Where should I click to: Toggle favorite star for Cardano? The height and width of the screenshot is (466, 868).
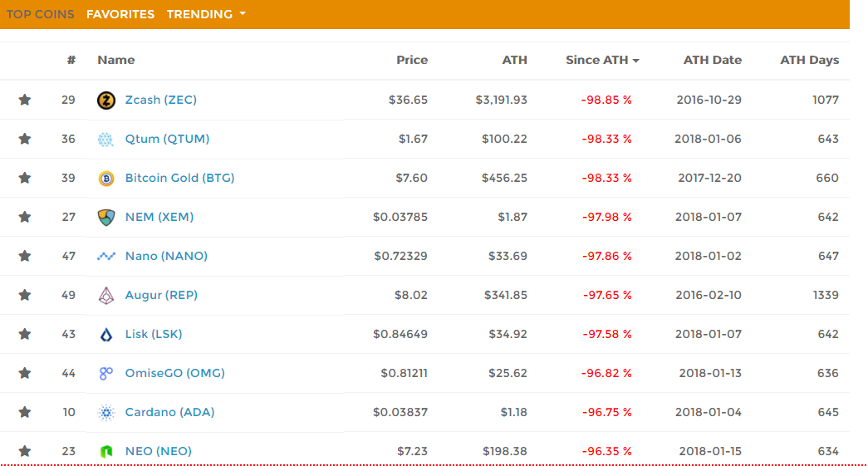point(25,413)
